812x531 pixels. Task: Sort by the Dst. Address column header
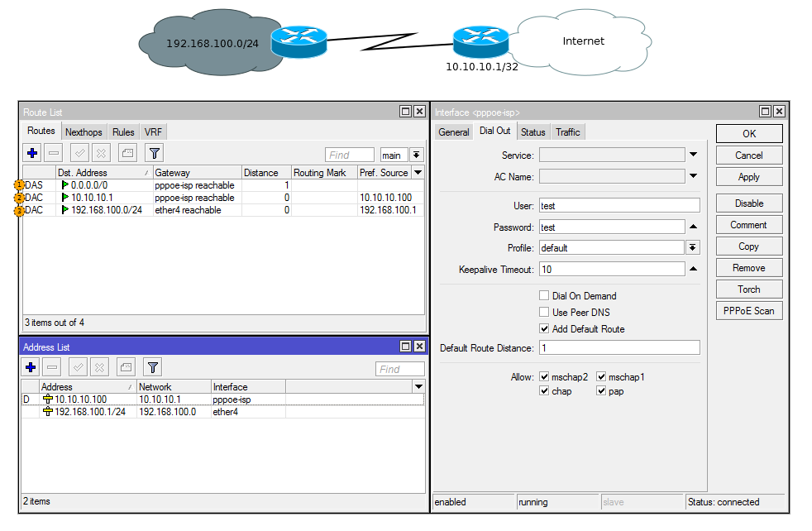click(x=104, y=173)
